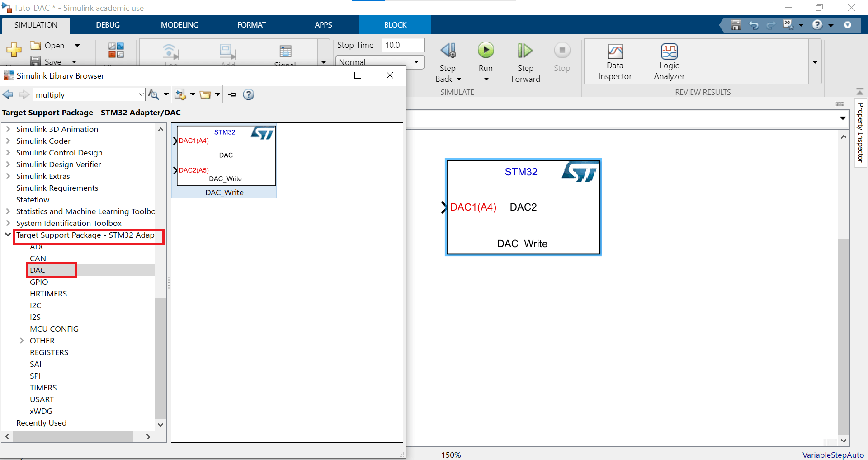
Task: Switch to the FORMAT tab
Action: [251, 25]
